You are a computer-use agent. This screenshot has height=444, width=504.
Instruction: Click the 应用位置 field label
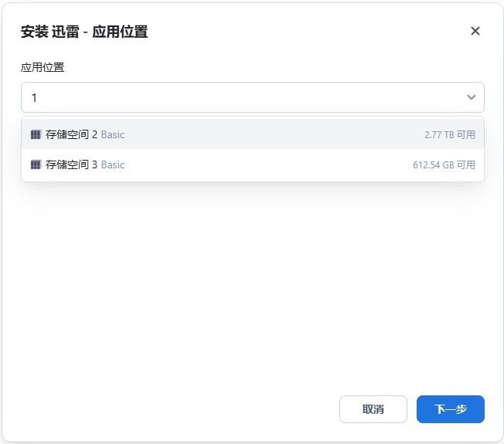(43, 67)
